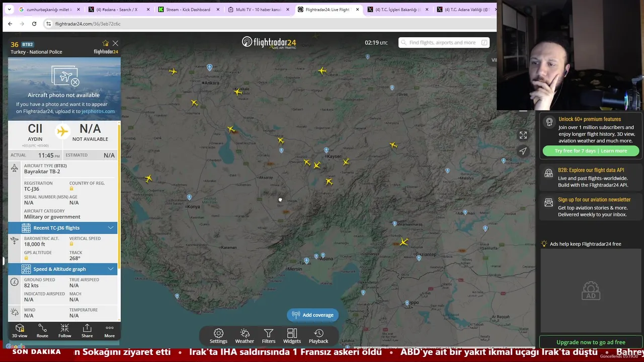
Task: Click registration TC-J36 text
Action: 32,189
